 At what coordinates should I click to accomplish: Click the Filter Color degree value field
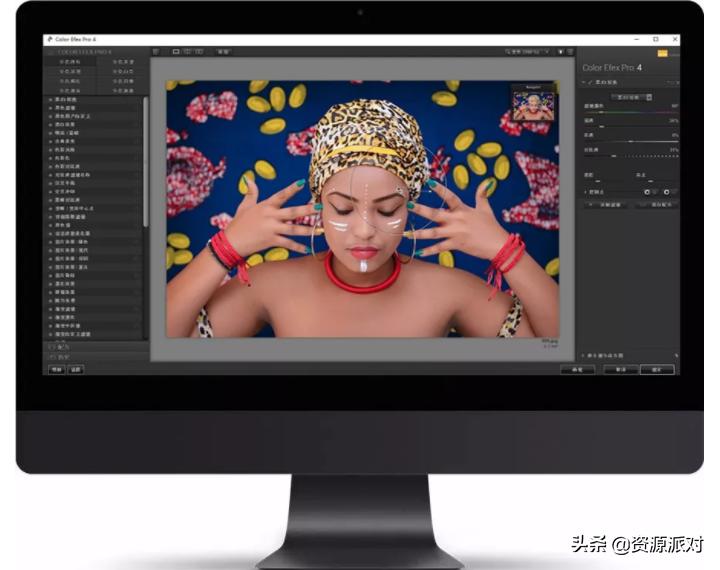click(x=674, y=106)
